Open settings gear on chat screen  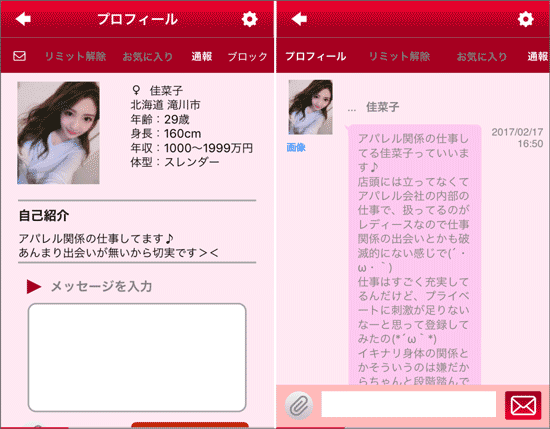tap(525, 19)
